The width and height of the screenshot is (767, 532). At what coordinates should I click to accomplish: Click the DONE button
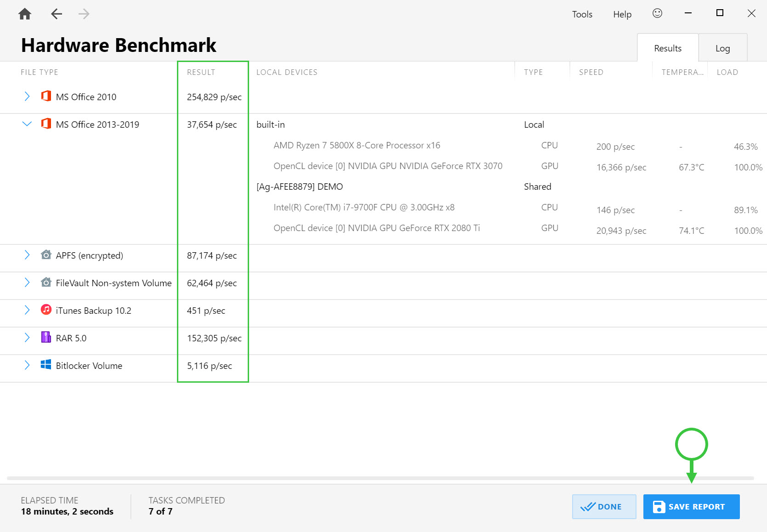coord(604,506)
